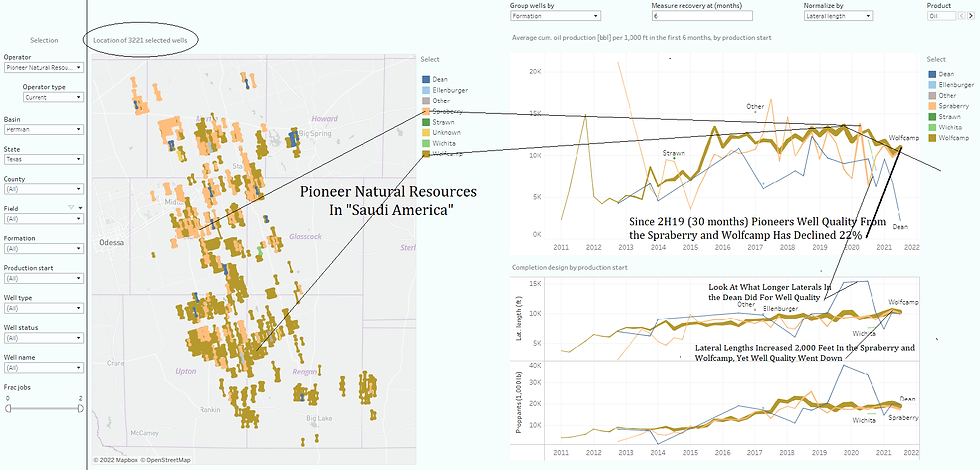Open the County filter dropdown
This screenshot has height=470, width=980.
pos(43,189)
